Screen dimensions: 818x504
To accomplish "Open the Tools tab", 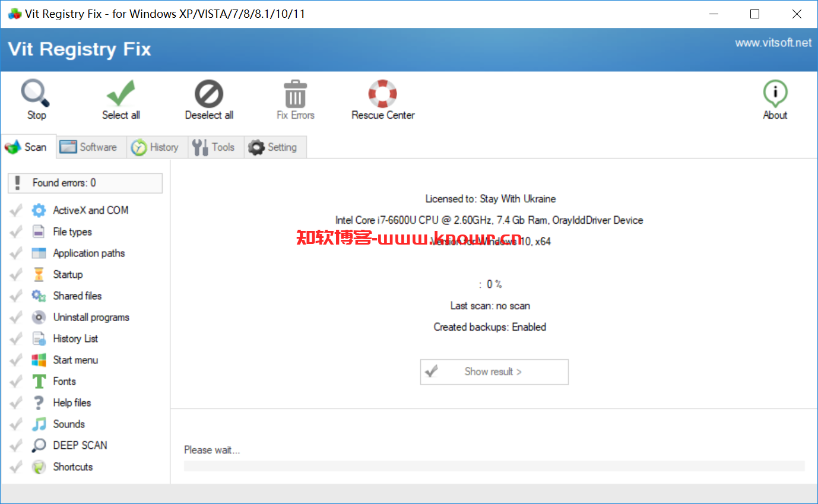I will (216, 147).
